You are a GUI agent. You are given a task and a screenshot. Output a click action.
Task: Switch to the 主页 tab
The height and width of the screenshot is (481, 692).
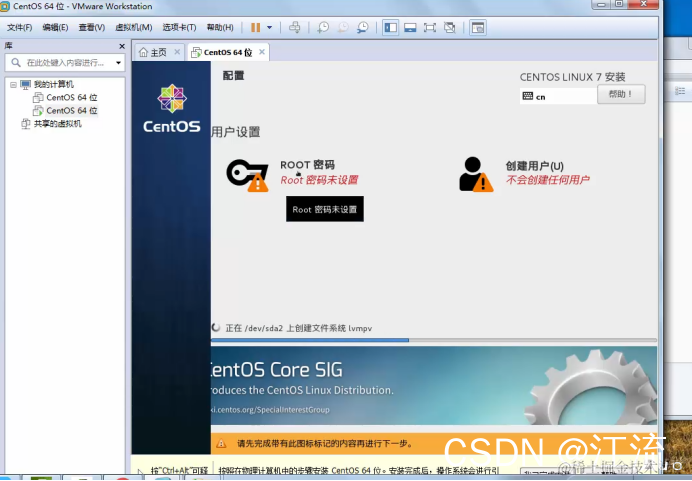pos(159,53)
